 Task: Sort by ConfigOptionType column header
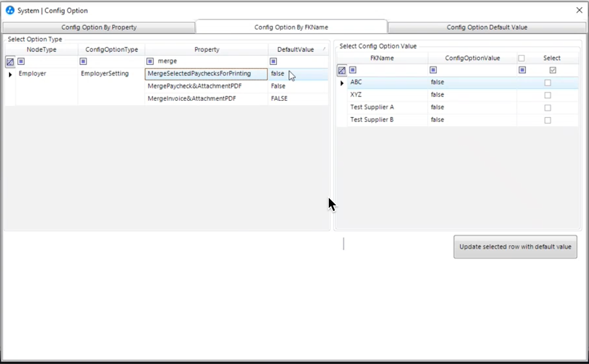[x=111, y=49]
